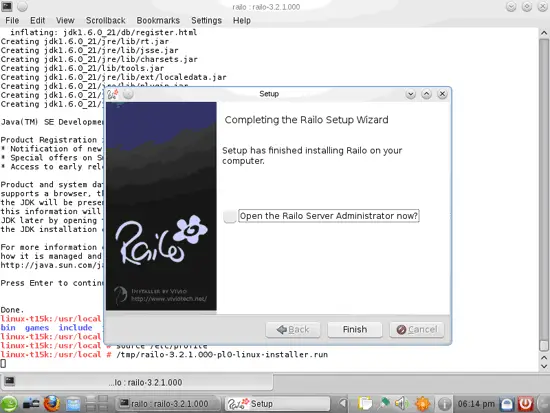Minimize the Setup dialog
The image size is (550, 413).
410,94
